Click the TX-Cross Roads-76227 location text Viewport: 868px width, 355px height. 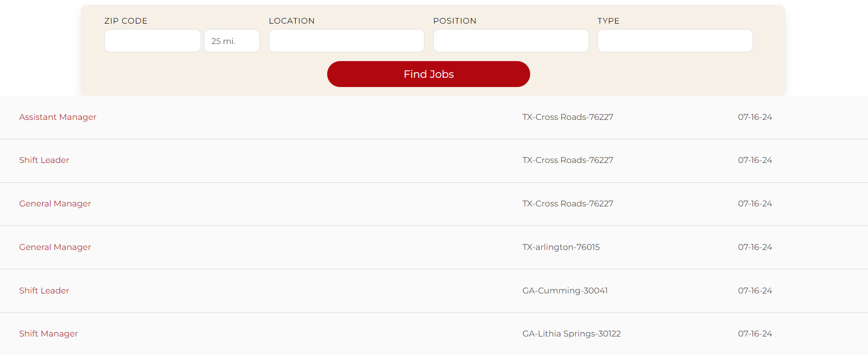(x=568, y=117)
